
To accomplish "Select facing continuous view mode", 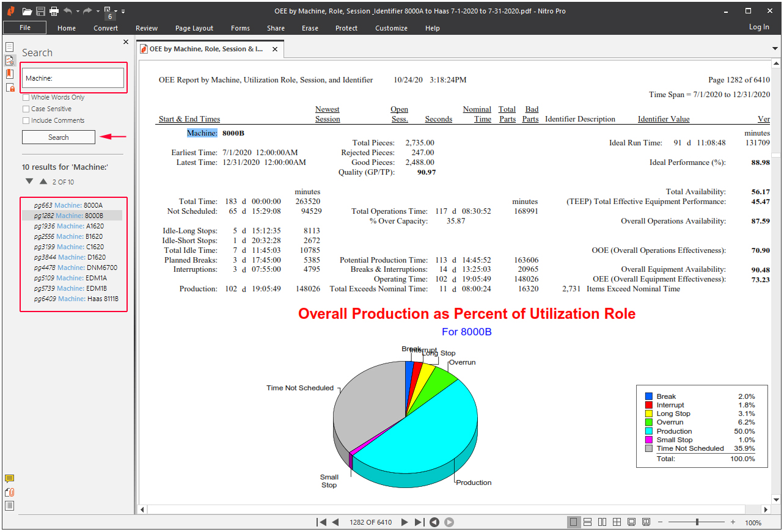I will pos(617,522).
